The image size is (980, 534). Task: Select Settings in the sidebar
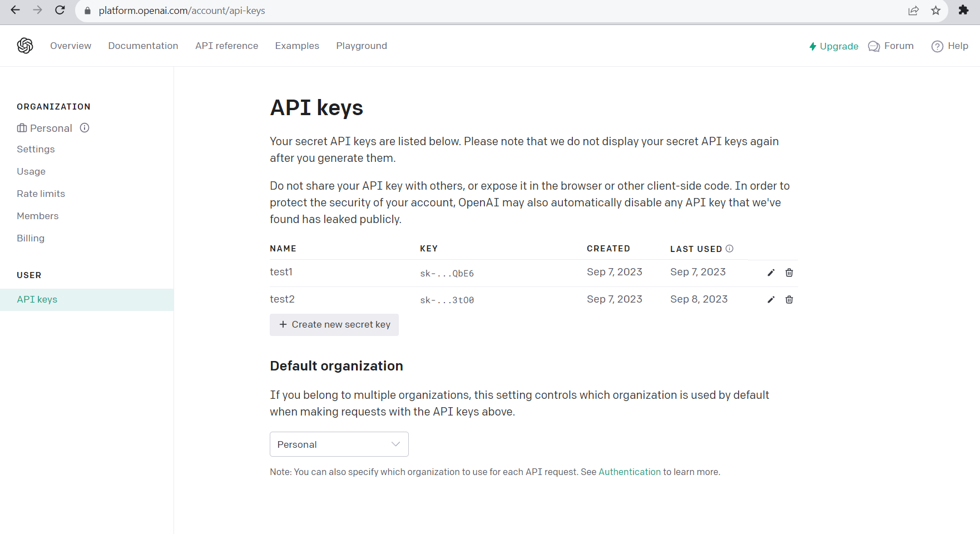point(36,149)
